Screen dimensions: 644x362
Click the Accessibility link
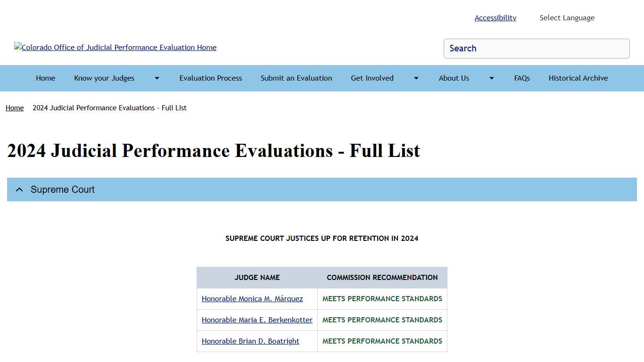495,17
